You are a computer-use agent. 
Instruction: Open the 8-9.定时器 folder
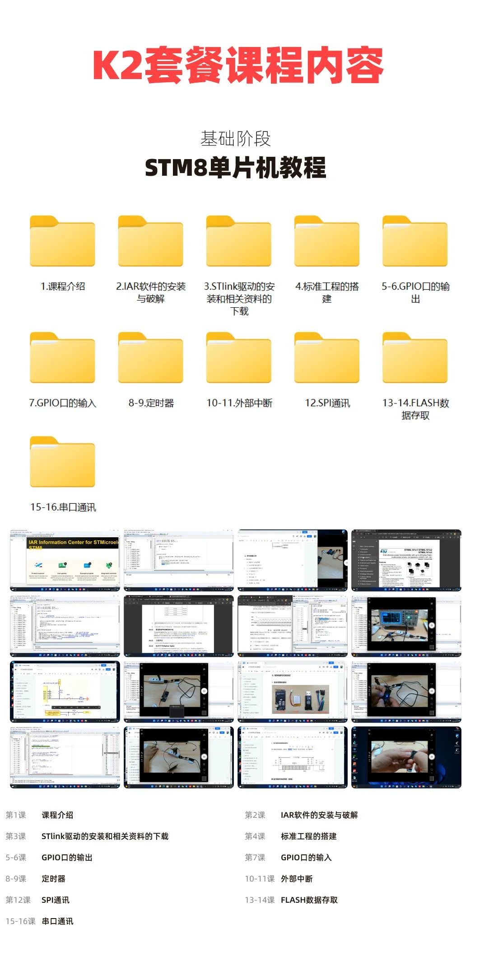coord(150,358)
